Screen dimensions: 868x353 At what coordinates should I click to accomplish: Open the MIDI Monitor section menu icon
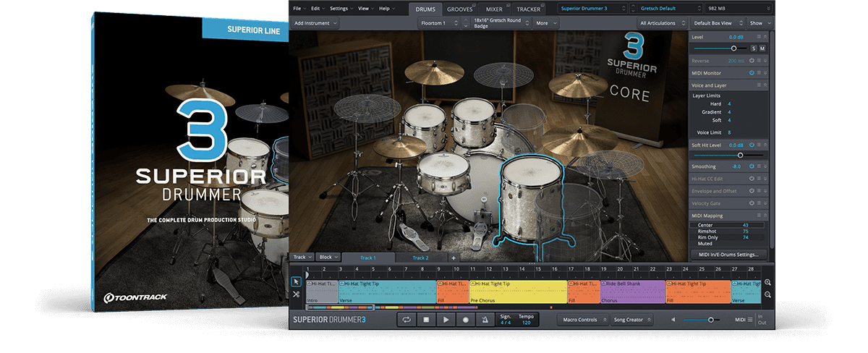tap(758, 72)
